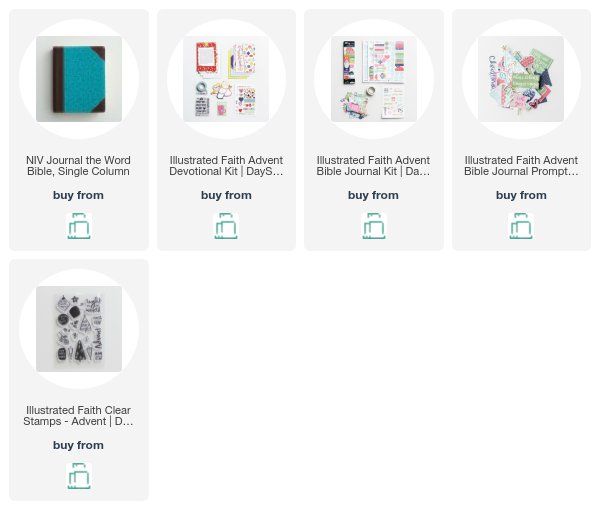Screen dimensions: 600x510
Task: Click 'buy from' under Advent Devotional Kit
Action: [226, 195]
